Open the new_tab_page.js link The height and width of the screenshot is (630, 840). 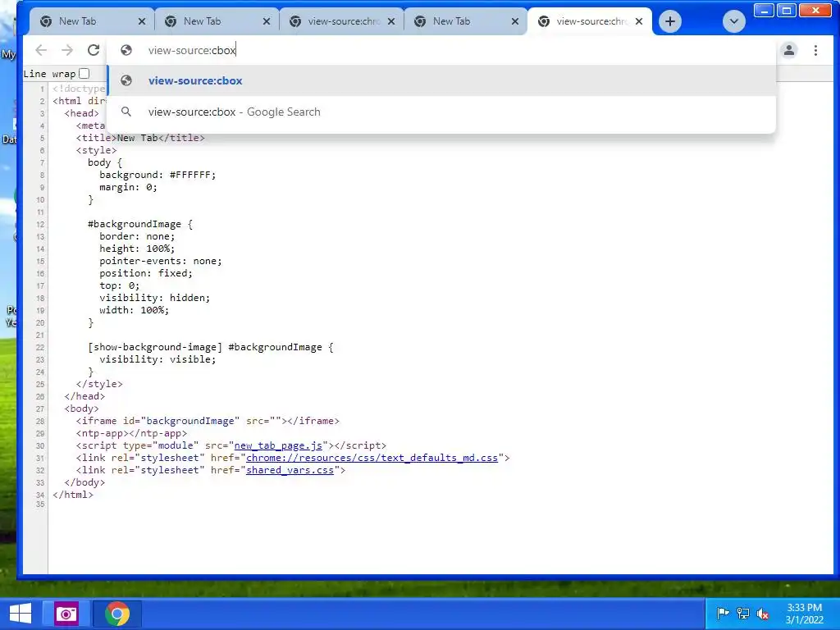[x=278, y=445]
